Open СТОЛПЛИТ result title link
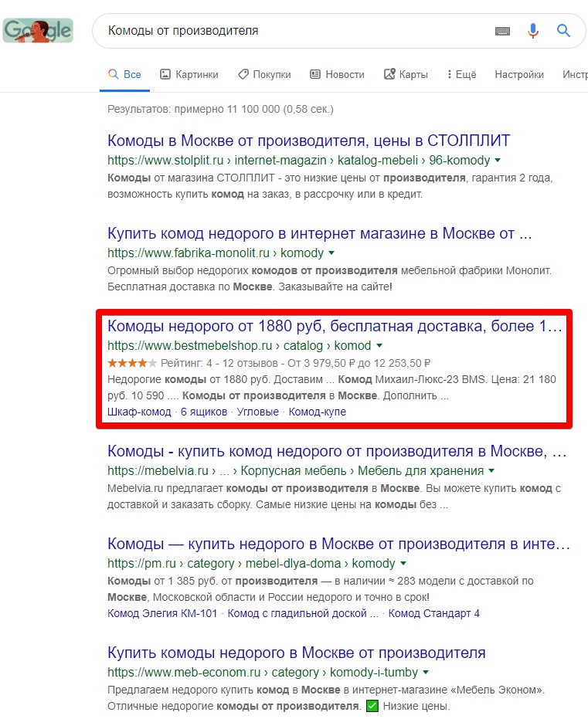The height and width of the screenshot is (719, 588). click(308, 141)
